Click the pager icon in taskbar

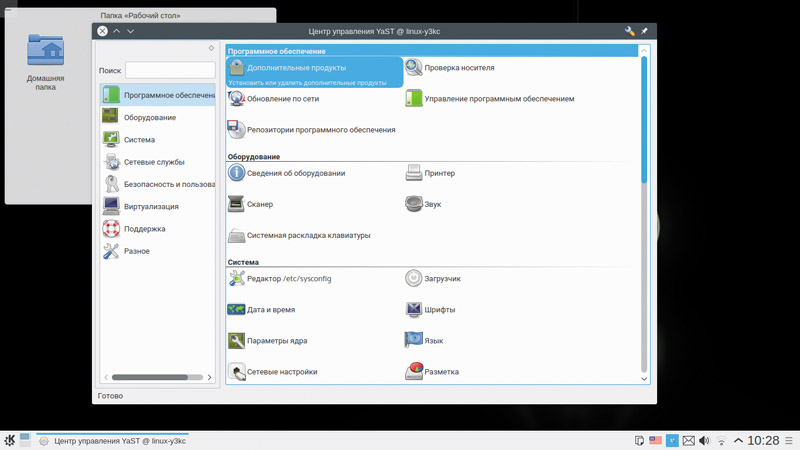[x=25, y=440]
